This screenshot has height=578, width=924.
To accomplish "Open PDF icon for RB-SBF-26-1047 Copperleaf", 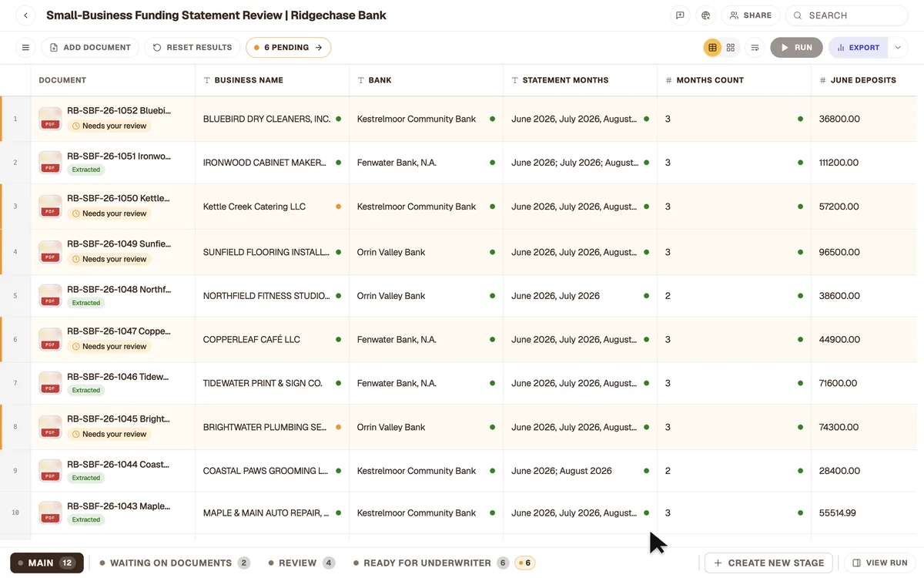I will coord(50,339).
